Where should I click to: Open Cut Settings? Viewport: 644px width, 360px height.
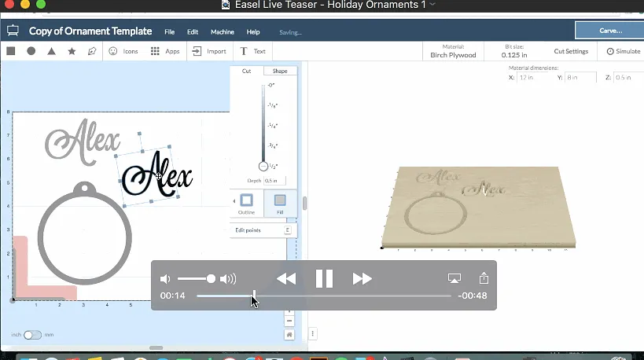tap(571, 51)
